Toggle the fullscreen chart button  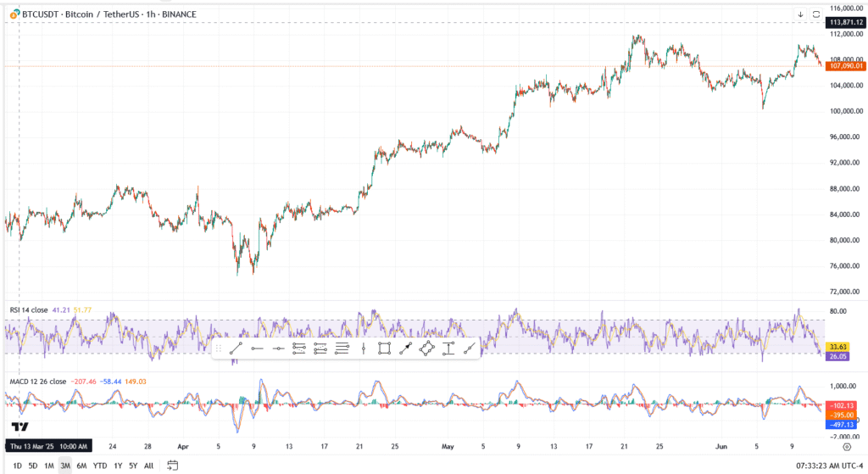pyautogui.click(x=816, y=14)
